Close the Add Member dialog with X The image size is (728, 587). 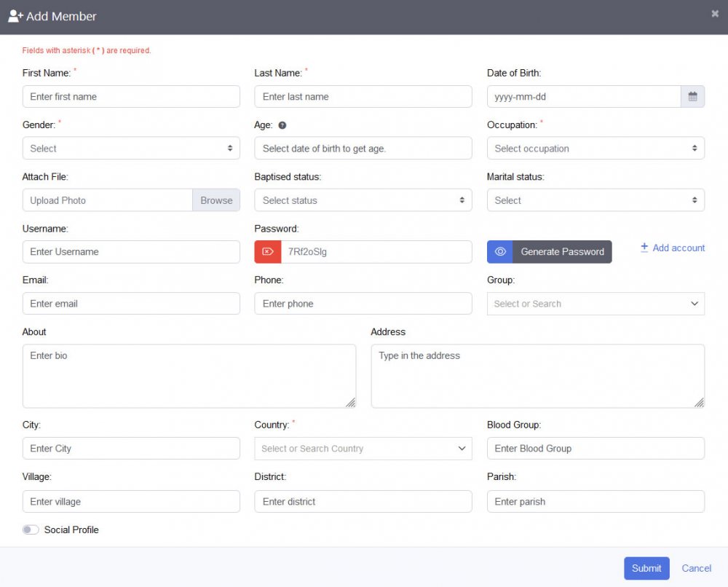[x=715, y=14]
